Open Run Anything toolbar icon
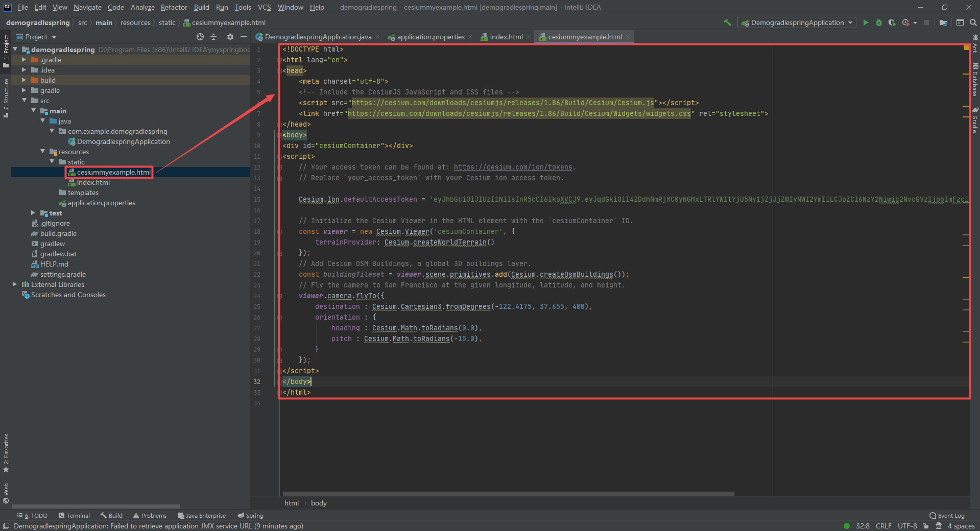 tap(960, 22)
